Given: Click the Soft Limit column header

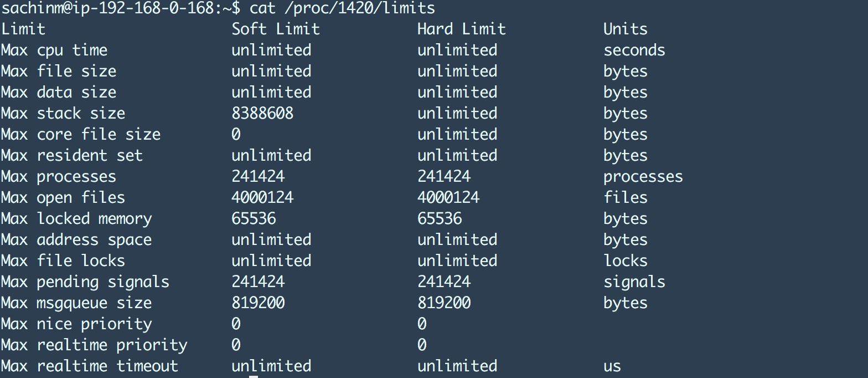Looking at the screenshot, I should pyautogui.click(x=276, y=29).
